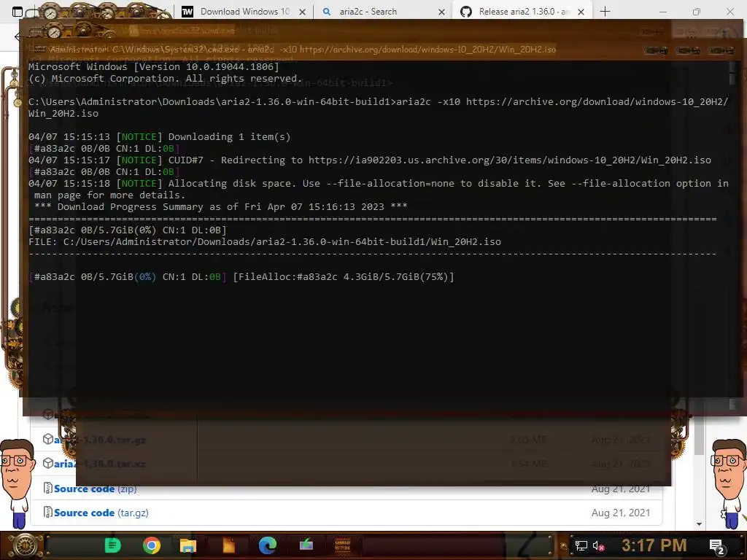Select the Release aria2 1.36.0 tab
This screenshot has height=560, width=747.
pos(522,12)
